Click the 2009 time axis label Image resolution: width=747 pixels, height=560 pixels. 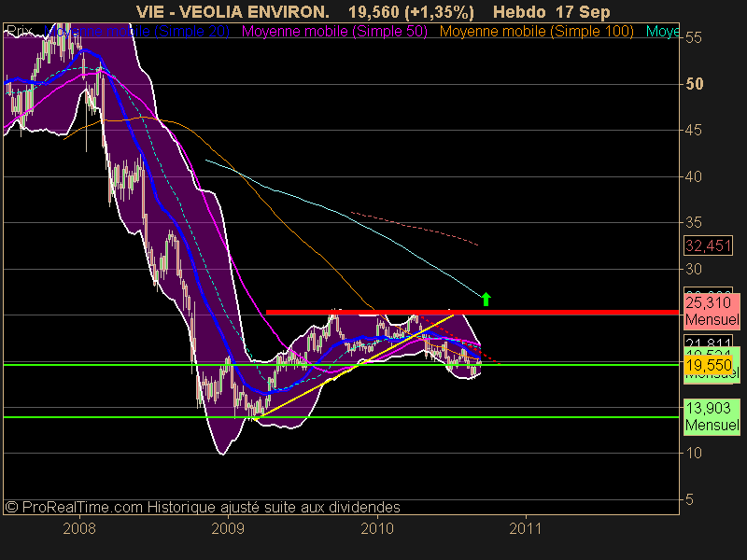click(228, 528)
